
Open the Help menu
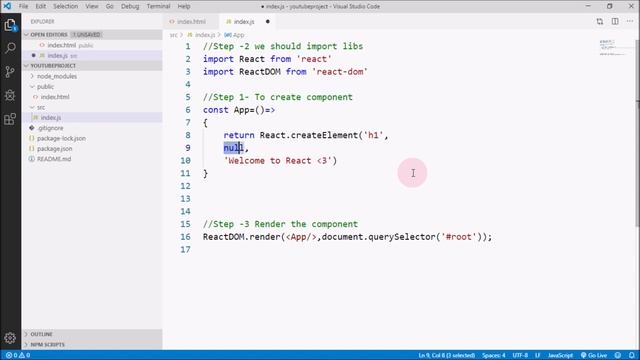coord(184,6)
